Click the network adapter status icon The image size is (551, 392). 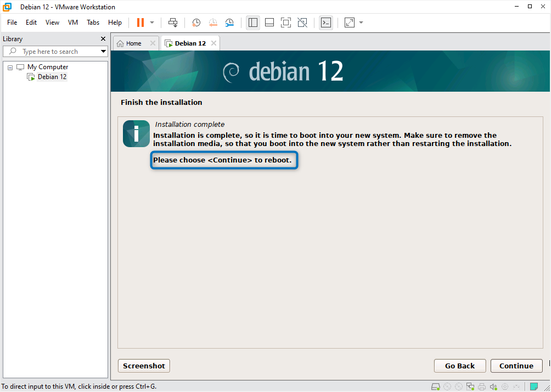(470, 387)
